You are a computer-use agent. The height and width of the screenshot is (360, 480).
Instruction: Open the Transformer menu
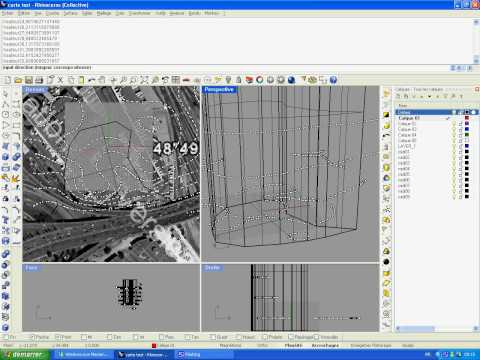139,13
